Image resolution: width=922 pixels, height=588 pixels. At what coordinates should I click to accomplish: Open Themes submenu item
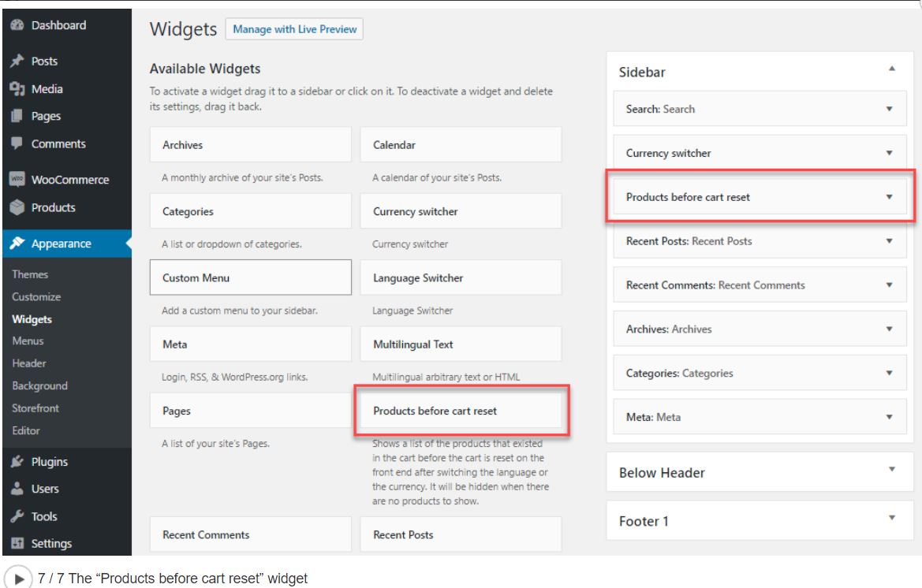[30, 274]
